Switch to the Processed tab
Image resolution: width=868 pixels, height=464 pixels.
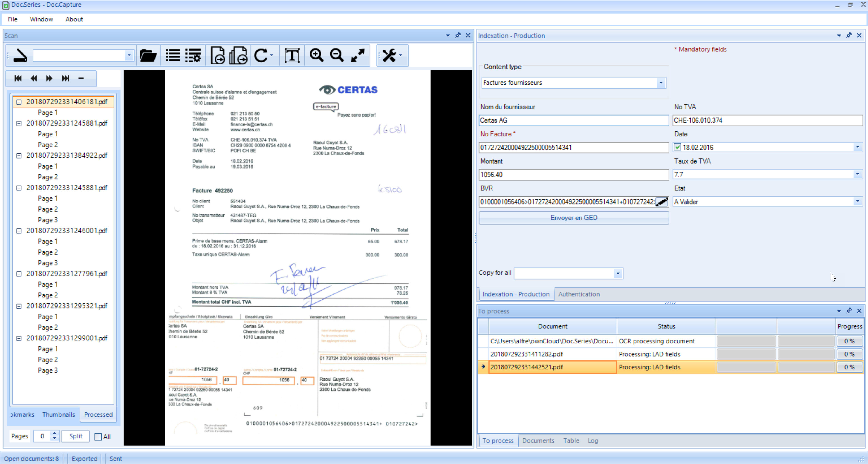coord(98,414)
